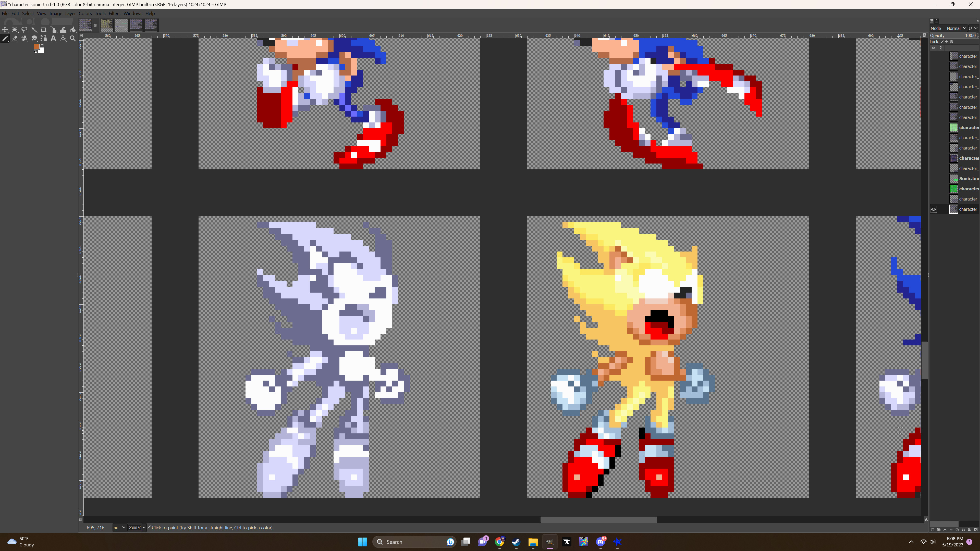Create a new layer in Layers panel

pyautogui.click(x=933, y=530)
